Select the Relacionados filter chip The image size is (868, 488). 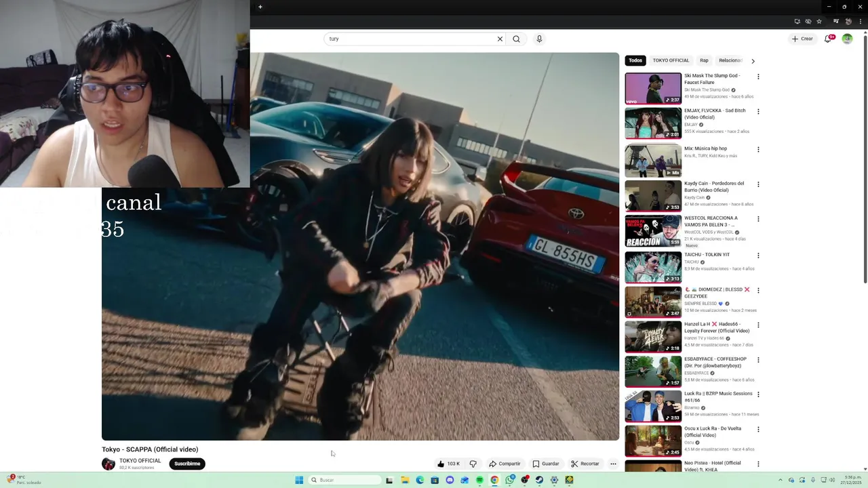point(730,60)
